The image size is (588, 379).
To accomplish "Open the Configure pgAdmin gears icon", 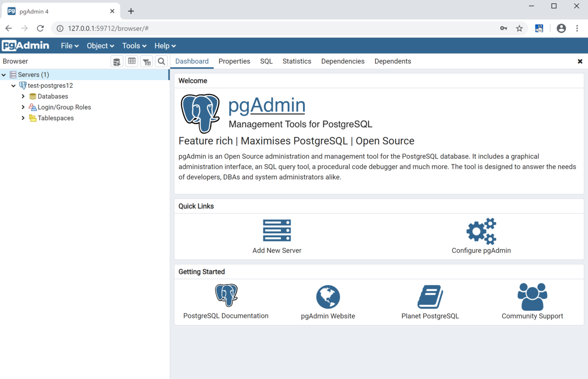I will (481, 230).
